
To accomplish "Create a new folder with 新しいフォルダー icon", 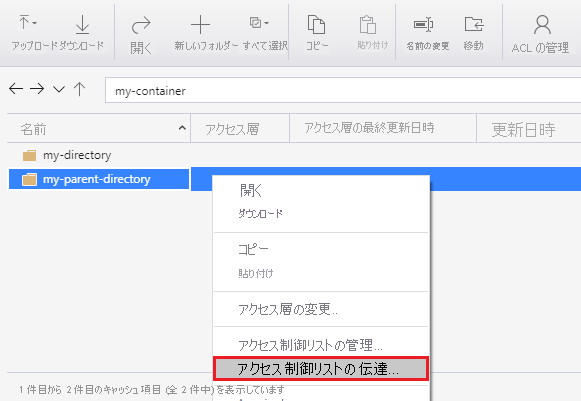I will click(200, 24).
